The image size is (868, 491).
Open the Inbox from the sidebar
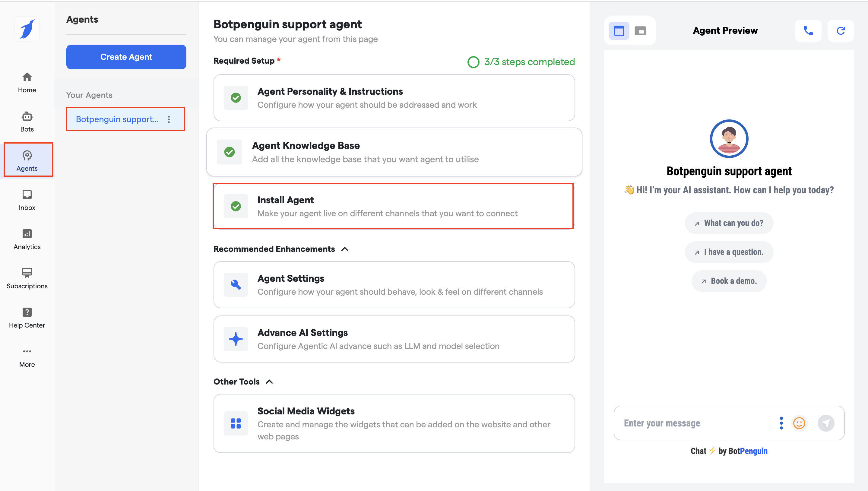[x=27, y=200]
